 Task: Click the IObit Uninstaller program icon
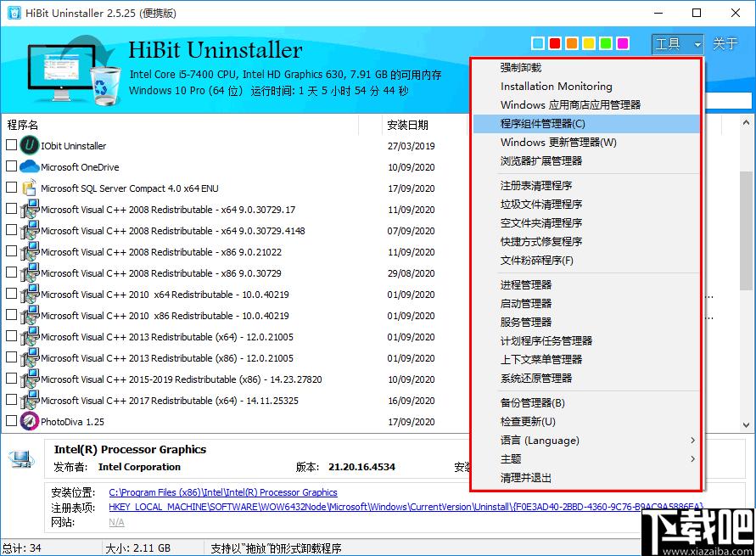coord(29,145)
